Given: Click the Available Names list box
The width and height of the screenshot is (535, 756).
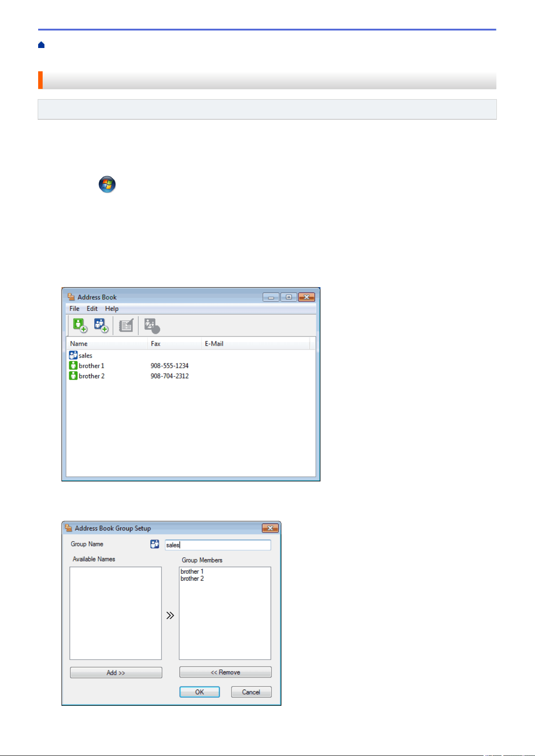Looking at the screenshot, I should 115,613.
